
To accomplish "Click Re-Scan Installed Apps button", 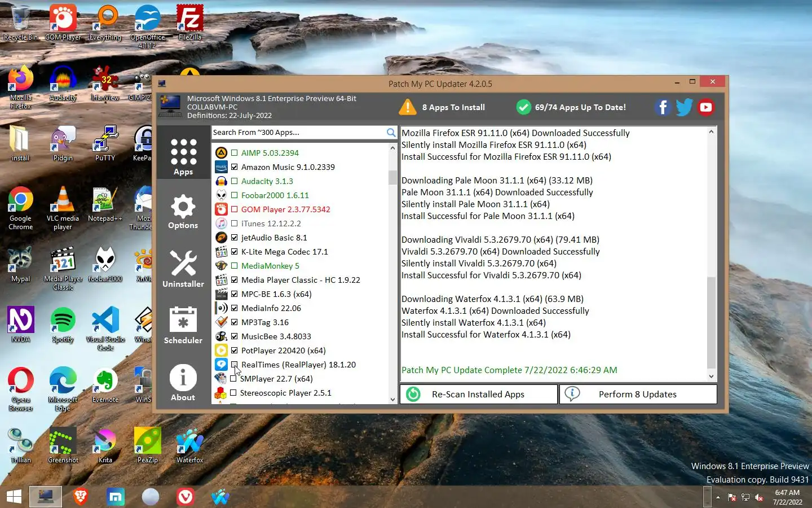I will click(x=478, y=394).
